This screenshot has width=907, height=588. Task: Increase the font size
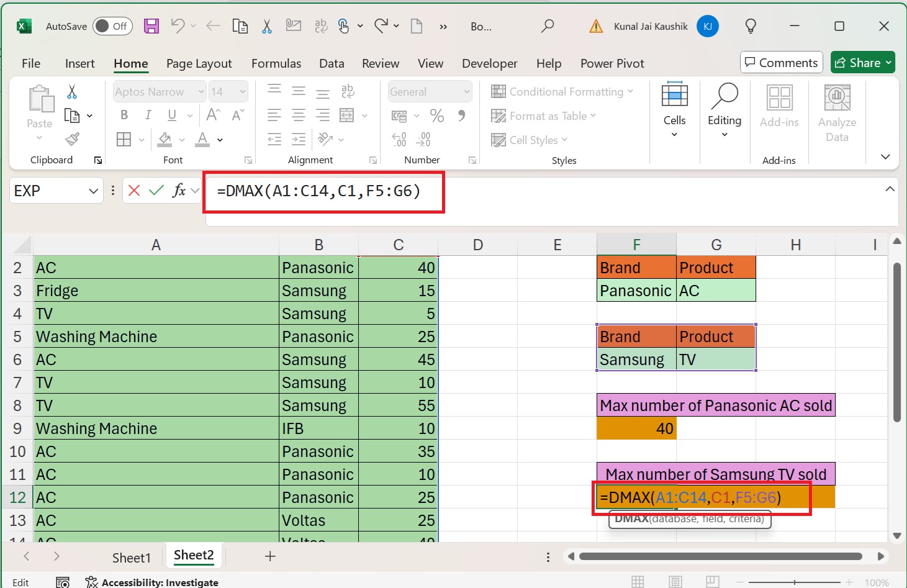[213, 115]
